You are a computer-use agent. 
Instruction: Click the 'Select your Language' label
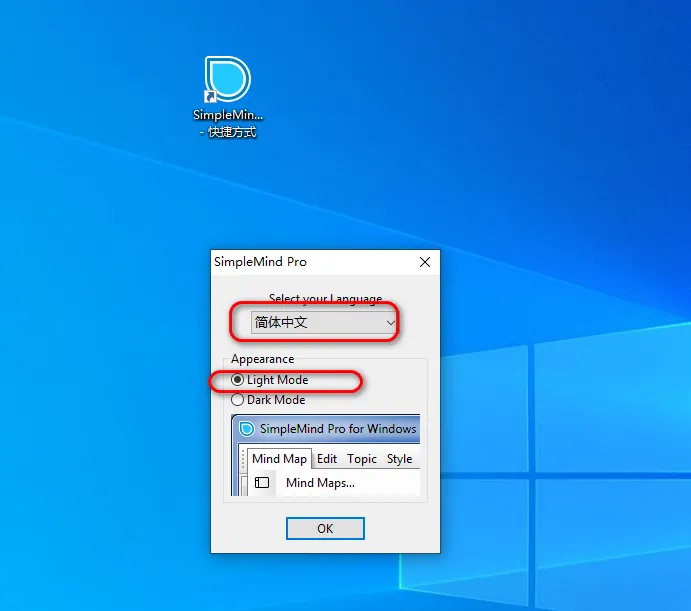click(326, 299)
